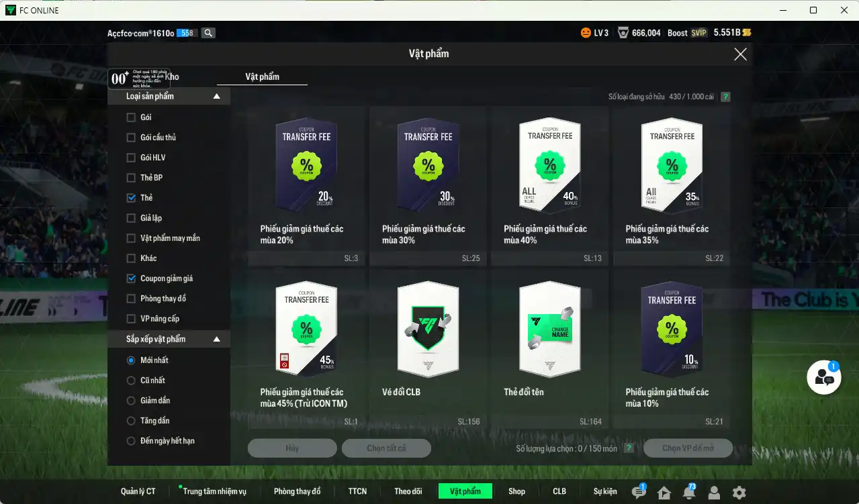859x504 pixels.
Task: Select the 20% transfer fee coupon card
Action: 306,186
